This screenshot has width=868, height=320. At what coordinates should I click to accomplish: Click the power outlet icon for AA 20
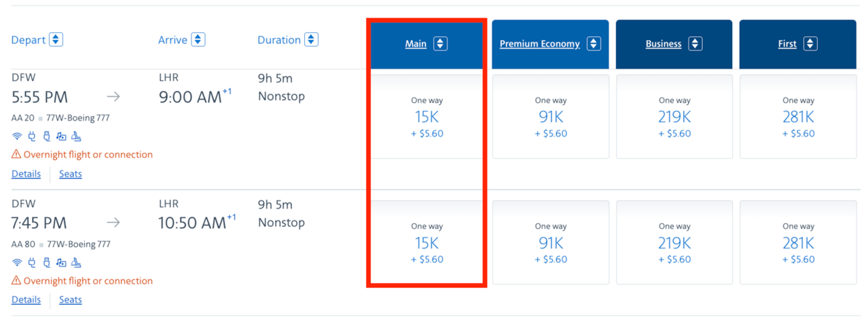(x=32, y=137)
